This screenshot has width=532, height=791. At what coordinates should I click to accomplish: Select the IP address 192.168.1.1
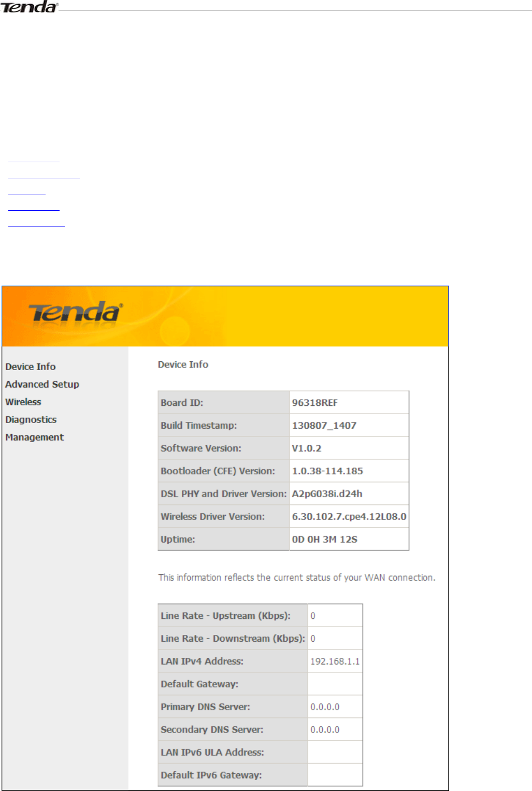tap(335, 661)
